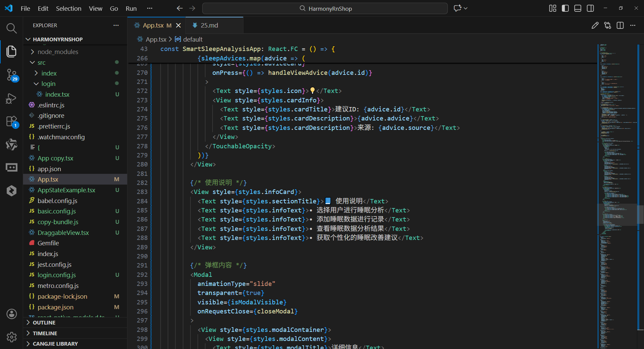Click the Open Changes compare icon
Image resolution: width=644 pixels, height=349 pixels.
click(607, 26)
